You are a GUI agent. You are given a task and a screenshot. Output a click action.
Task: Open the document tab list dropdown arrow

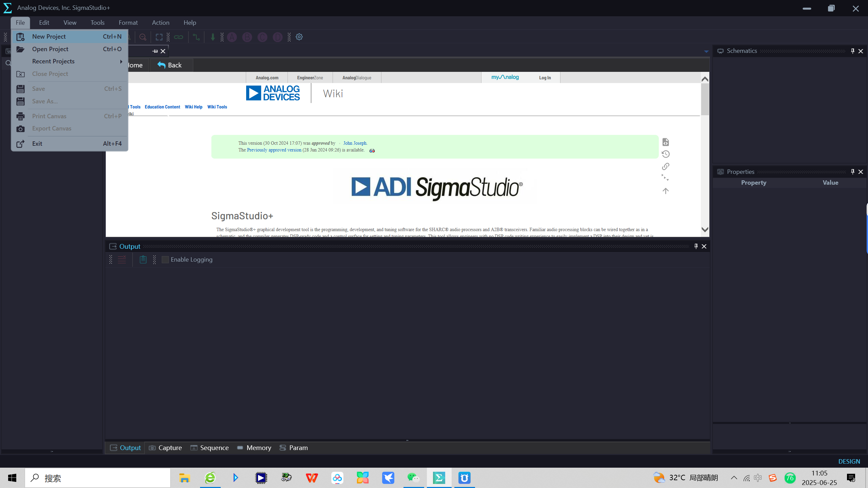pos(706,52)
